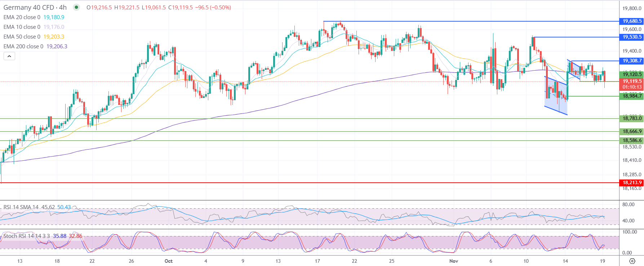
Task: Click the 18,586.6 green support level label
Action: pyautogui.click(x=632, y=141)
